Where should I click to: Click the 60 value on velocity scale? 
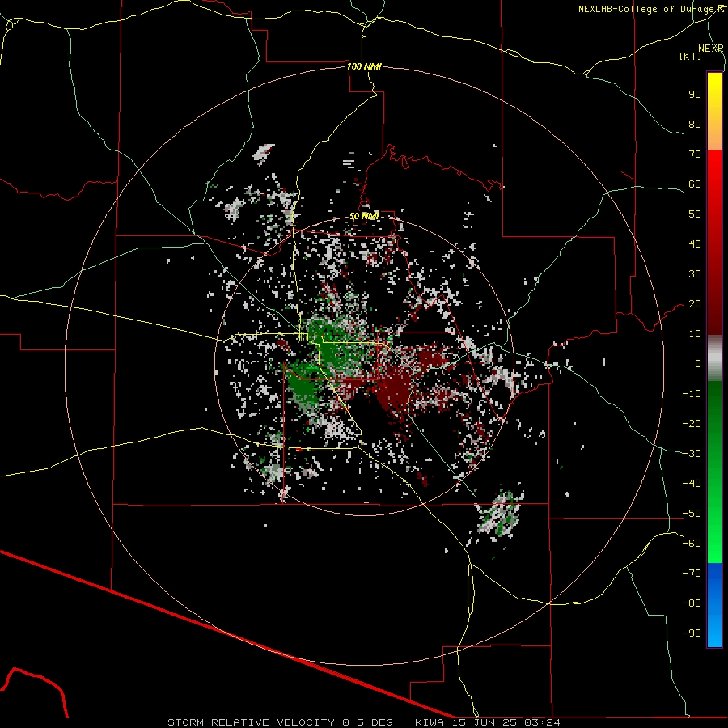coord(695,184)
